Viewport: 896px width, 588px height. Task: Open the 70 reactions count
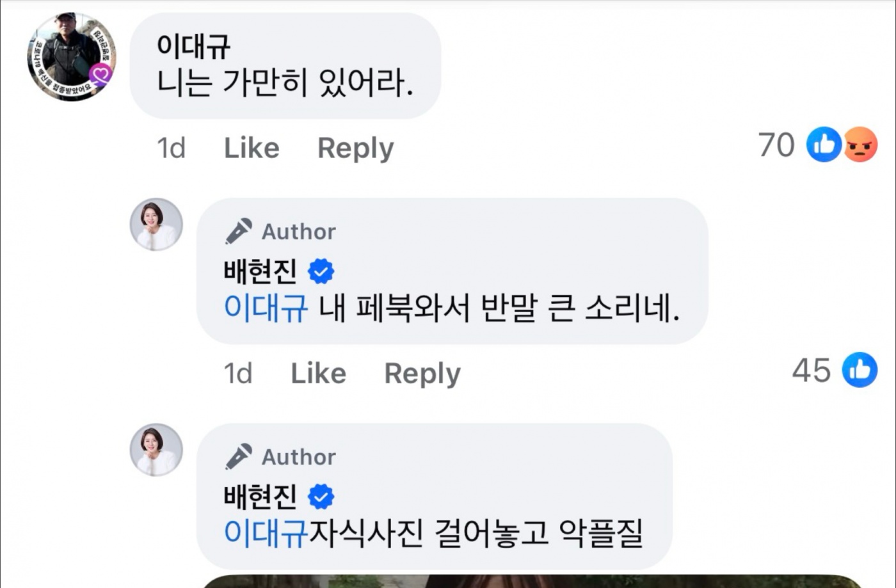click(x=776, y=145)
